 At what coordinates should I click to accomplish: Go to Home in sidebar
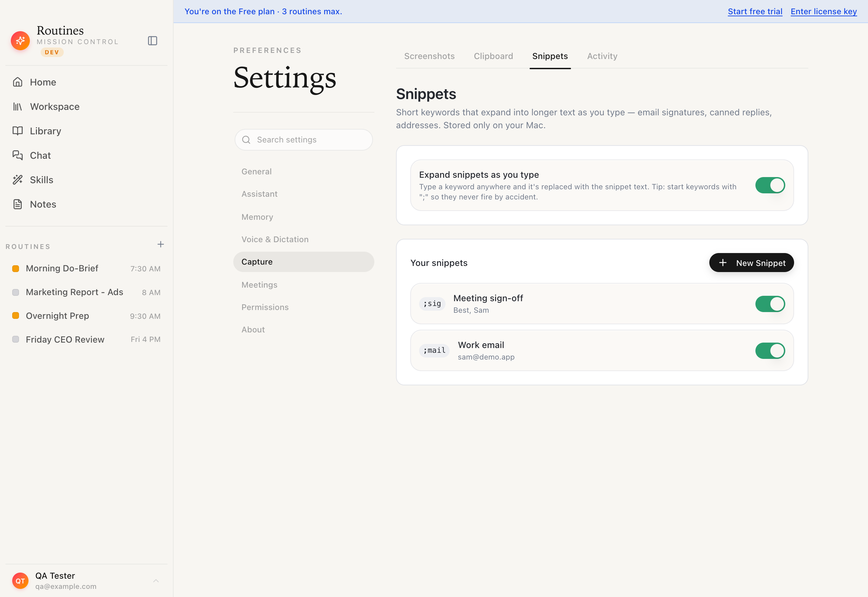86,82
